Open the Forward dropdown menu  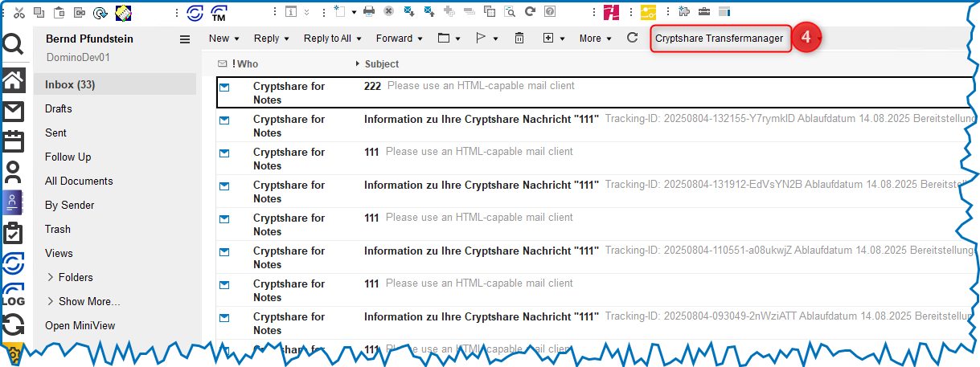[400, 39]
